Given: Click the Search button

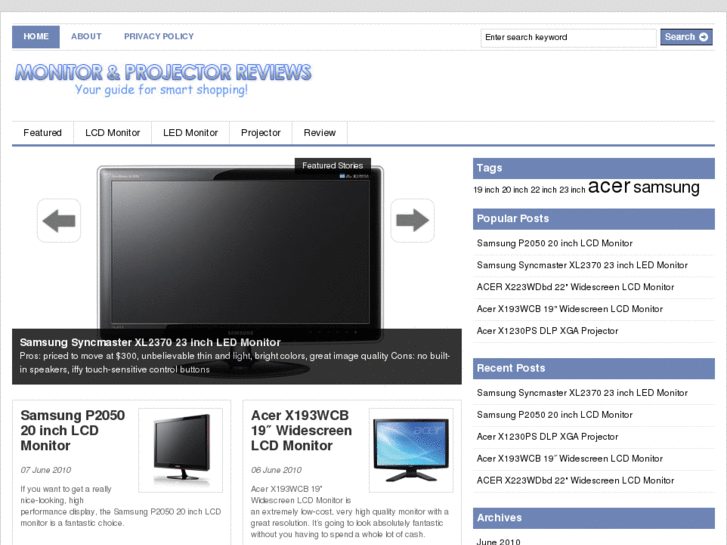Looking at the screenshot, I should click(x=686, y=37).
